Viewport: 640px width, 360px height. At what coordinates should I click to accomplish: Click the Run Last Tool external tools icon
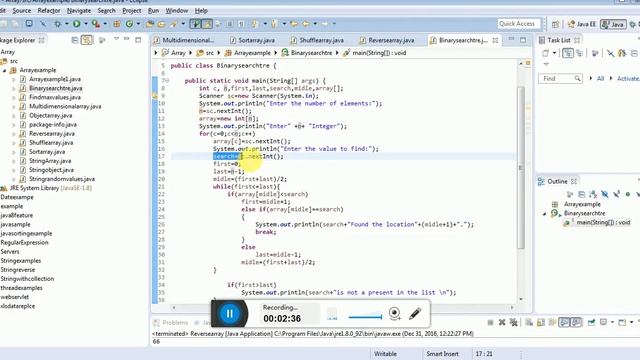pos(96,24)
